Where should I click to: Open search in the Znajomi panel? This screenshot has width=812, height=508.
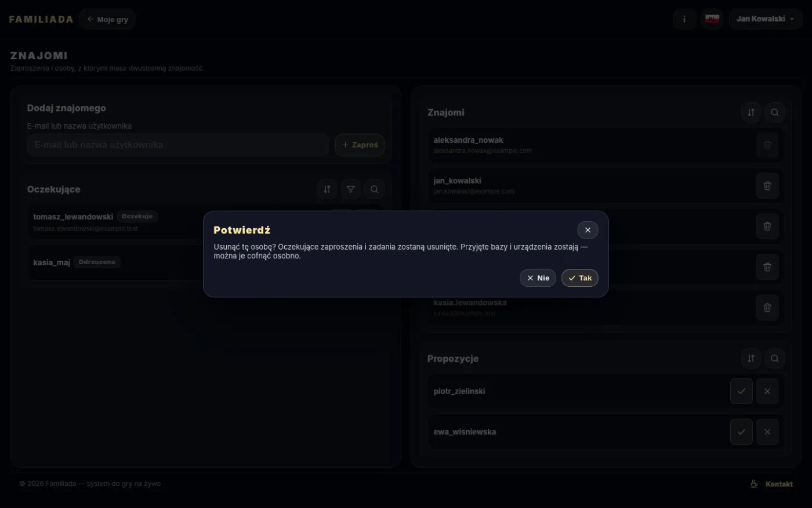(x=775, y=113)
